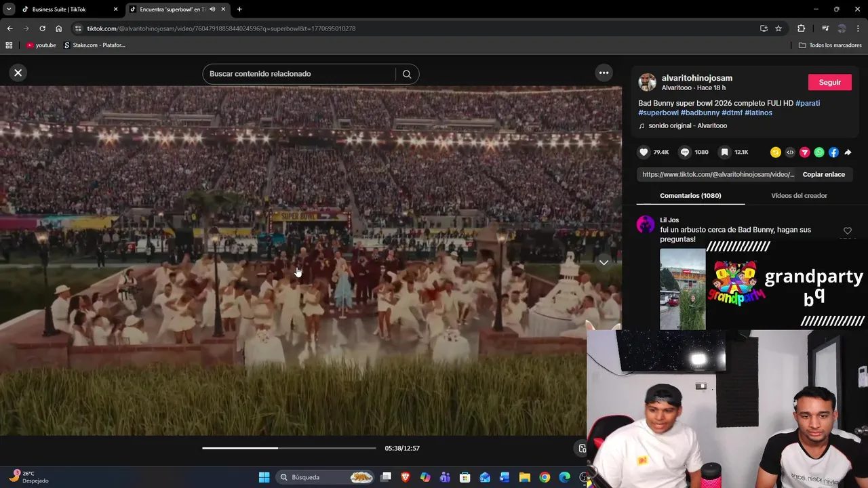Close the TikTok video viewer
This screenshot has height=488, width=868.
[18, 73]
